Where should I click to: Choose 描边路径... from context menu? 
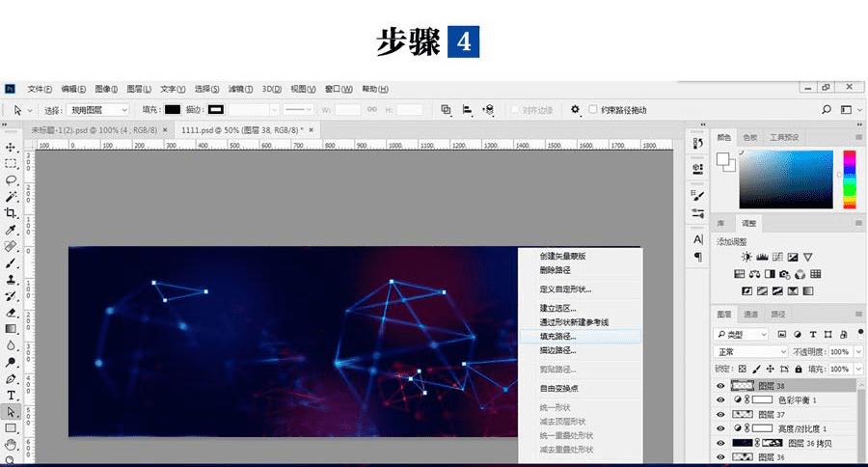(x=558, y=350)
